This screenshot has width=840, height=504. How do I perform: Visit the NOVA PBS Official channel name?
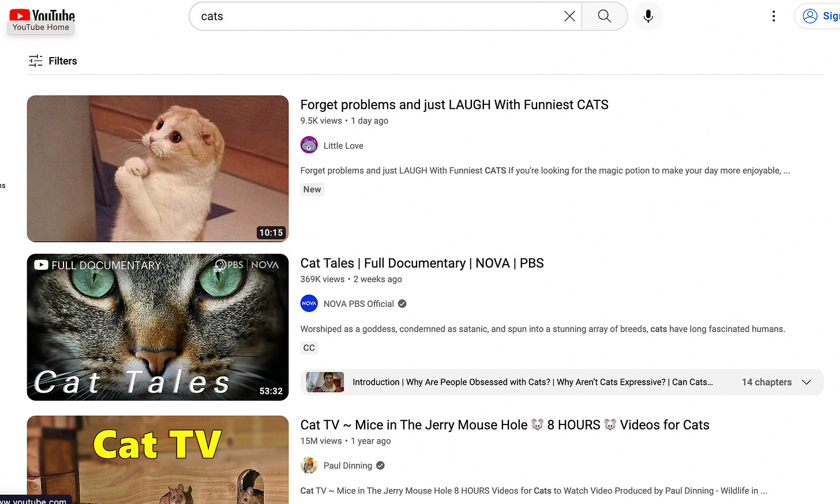click(x=358, y=304)
